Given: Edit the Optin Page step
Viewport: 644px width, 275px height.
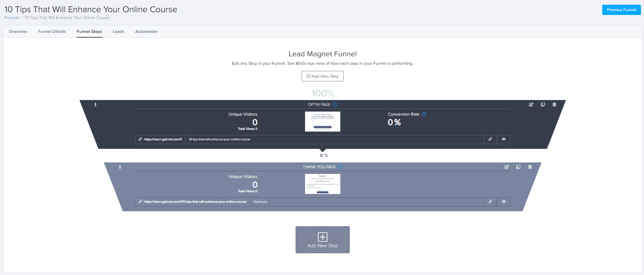Looking at the screenshot, I should [531, 104].
